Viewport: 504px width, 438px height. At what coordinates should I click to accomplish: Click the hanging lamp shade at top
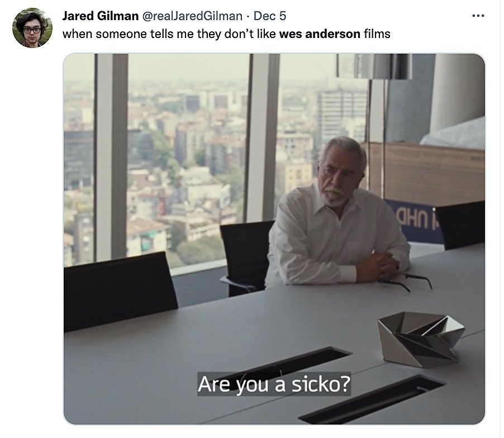tap(374, 66)
